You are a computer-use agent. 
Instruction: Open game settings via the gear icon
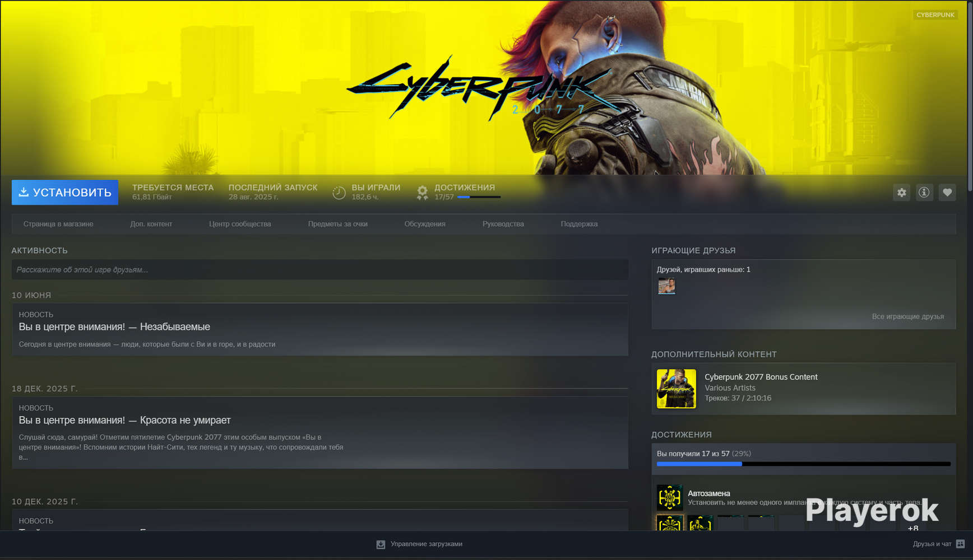click(901, 193)
